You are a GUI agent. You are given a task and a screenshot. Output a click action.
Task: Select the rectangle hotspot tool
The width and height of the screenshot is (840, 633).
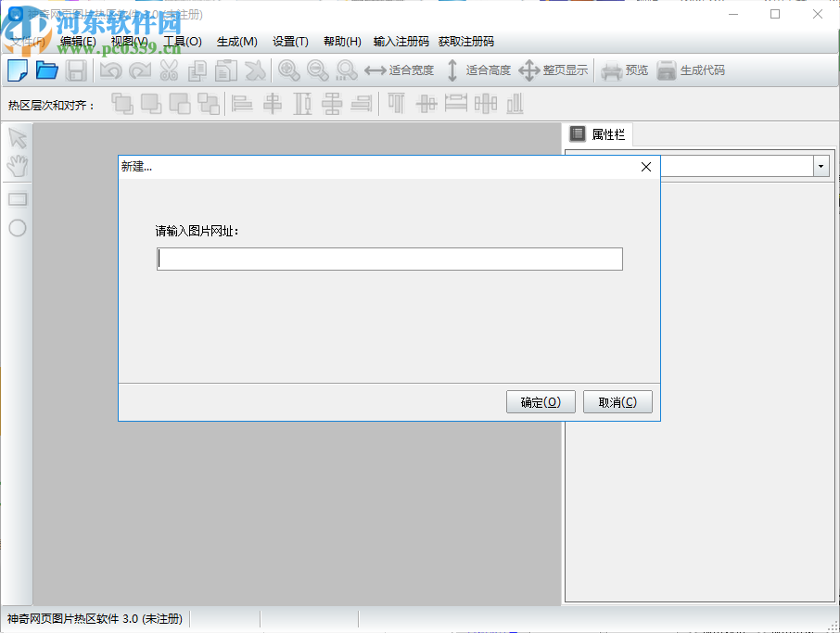pyautogui.click(x=17, y=198)
